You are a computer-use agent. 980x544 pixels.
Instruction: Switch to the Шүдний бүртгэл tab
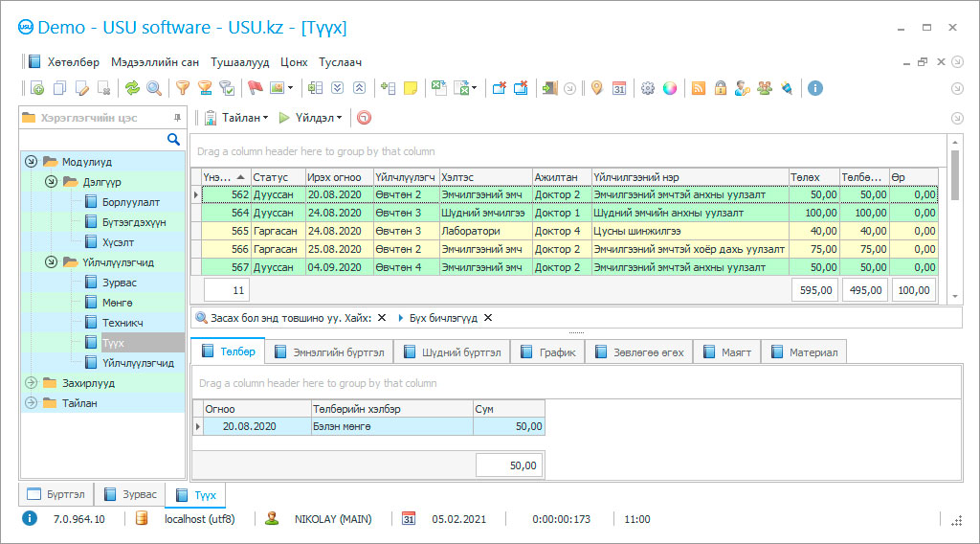click(453, 352)
